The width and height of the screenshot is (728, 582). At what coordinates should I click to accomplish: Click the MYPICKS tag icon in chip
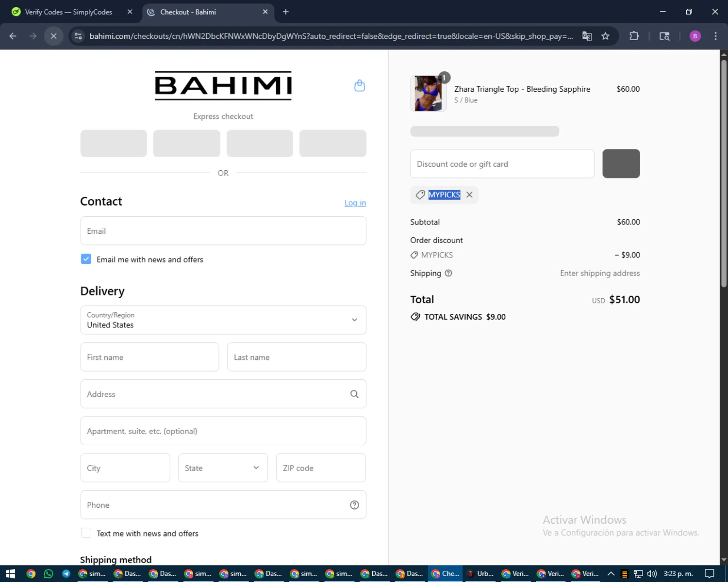(420, 194)
